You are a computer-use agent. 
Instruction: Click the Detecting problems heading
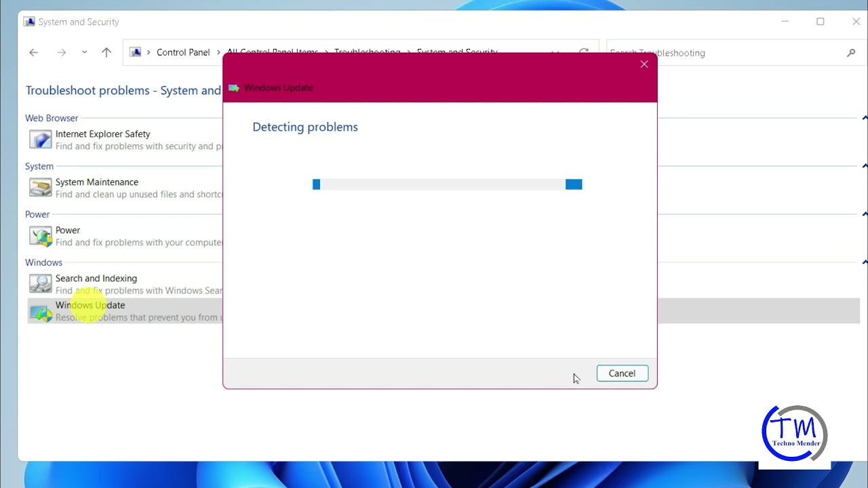(305, 127)
